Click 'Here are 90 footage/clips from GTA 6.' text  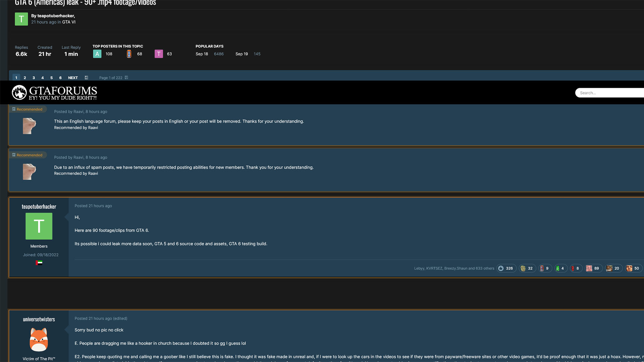pyautogui.click(x=112, y=230)
